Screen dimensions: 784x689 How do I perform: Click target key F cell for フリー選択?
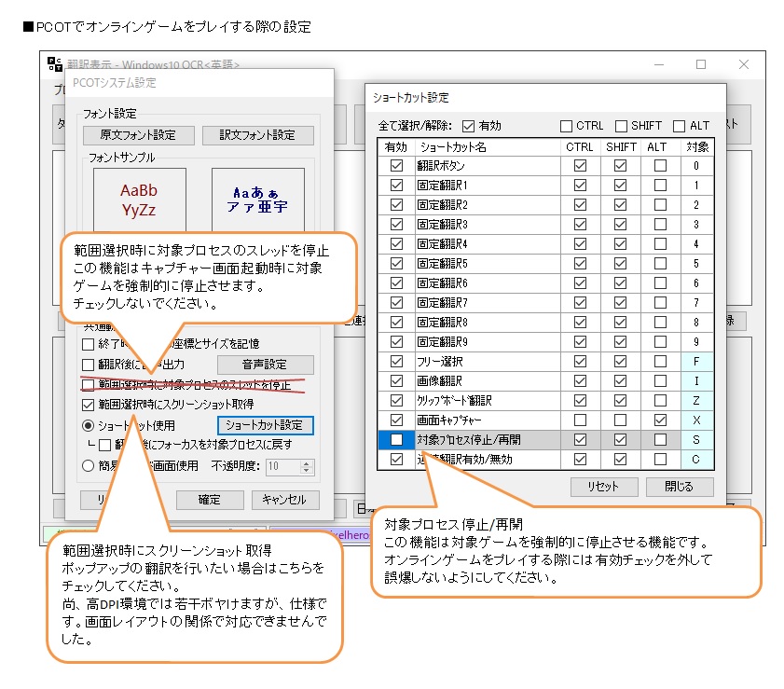tap(697, 361)
